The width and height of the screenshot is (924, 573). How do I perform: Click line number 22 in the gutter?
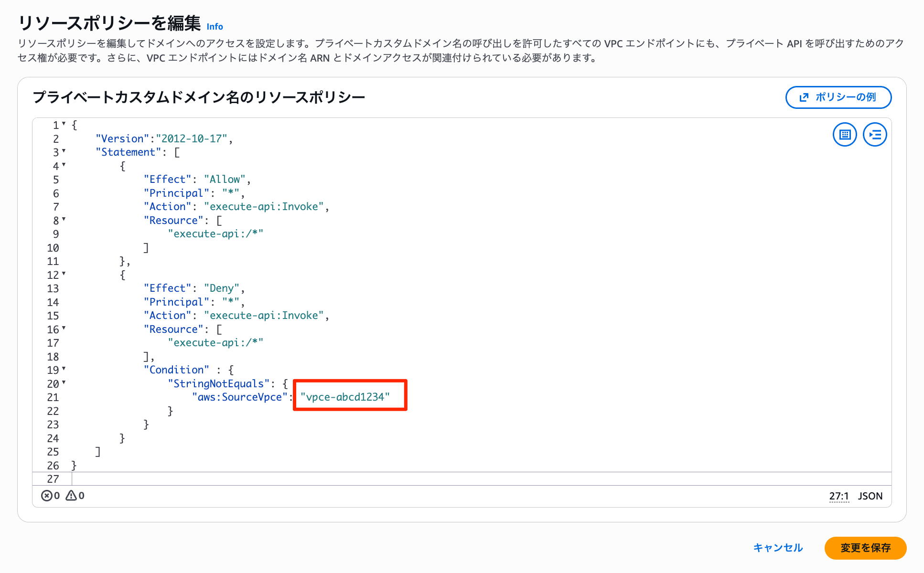[x=53, y=411]
